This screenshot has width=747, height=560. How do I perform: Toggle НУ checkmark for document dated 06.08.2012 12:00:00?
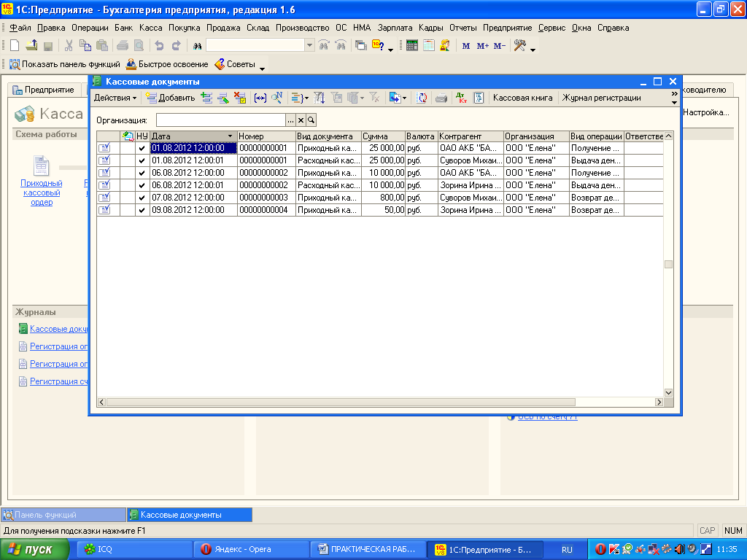coord(142,173)
